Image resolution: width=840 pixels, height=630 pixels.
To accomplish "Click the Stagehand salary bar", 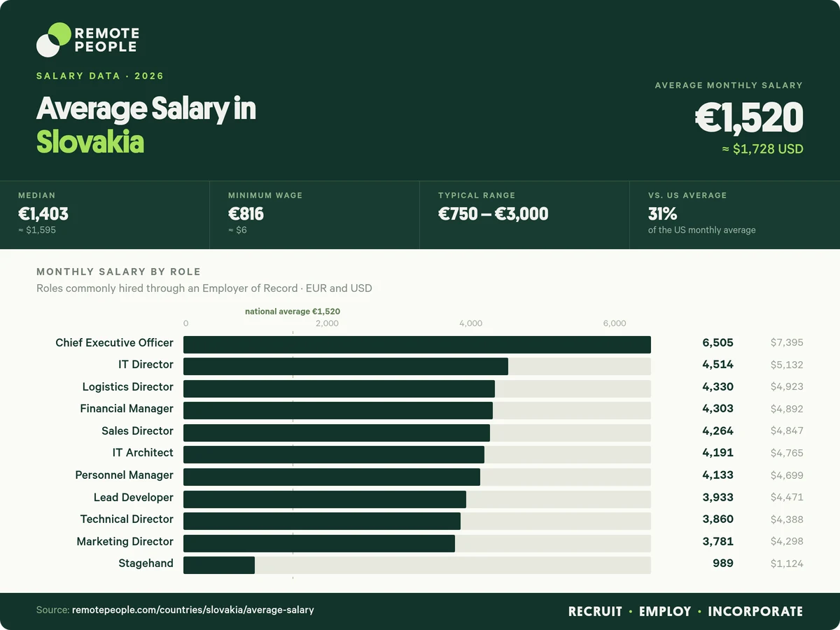I will (219, 566).
